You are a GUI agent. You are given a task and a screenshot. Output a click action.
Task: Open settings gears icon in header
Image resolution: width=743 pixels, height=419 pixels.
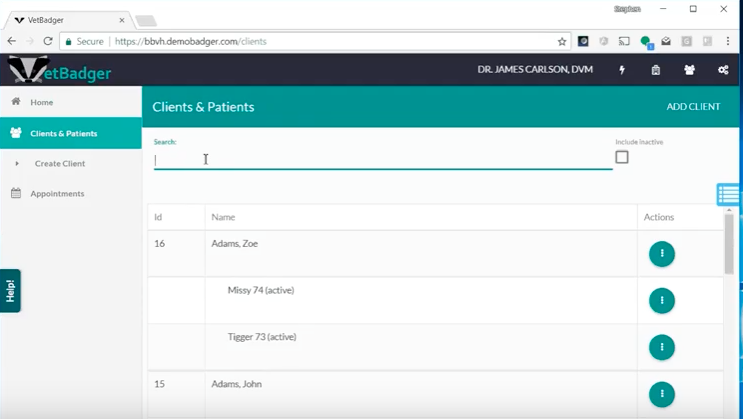[x=723, y=70]
